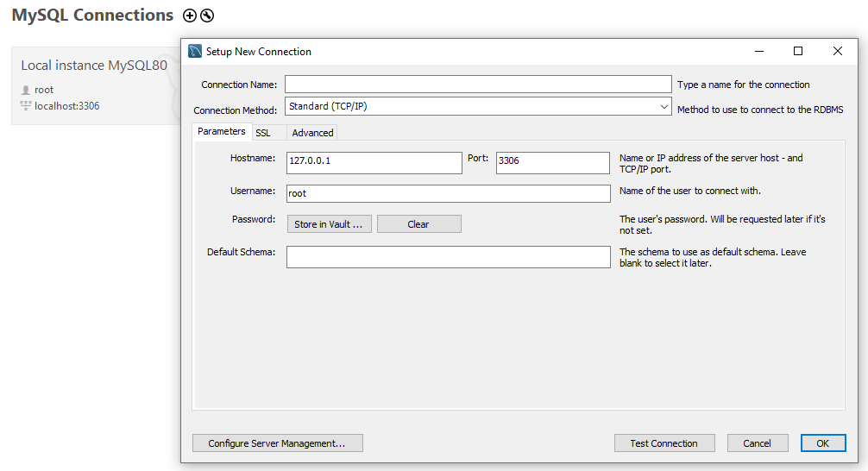
Task: Cancel the new connection setup
Action: (x=758, y=443)
